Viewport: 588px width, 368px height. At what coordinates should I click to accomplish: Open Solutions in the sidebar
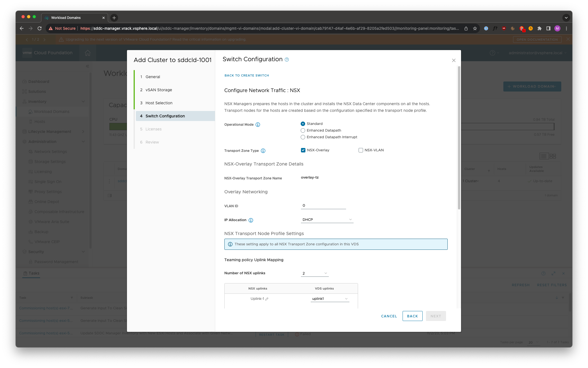37,92
